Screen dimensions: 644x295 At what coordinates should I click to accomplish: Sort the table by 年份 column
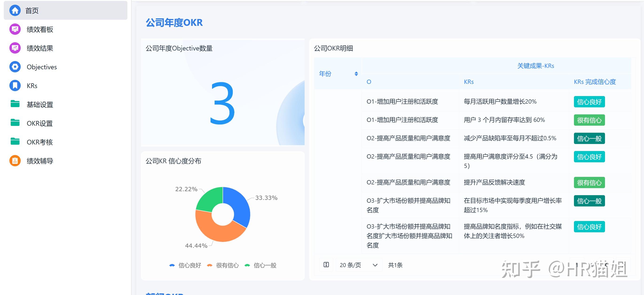tap(356, 74)
